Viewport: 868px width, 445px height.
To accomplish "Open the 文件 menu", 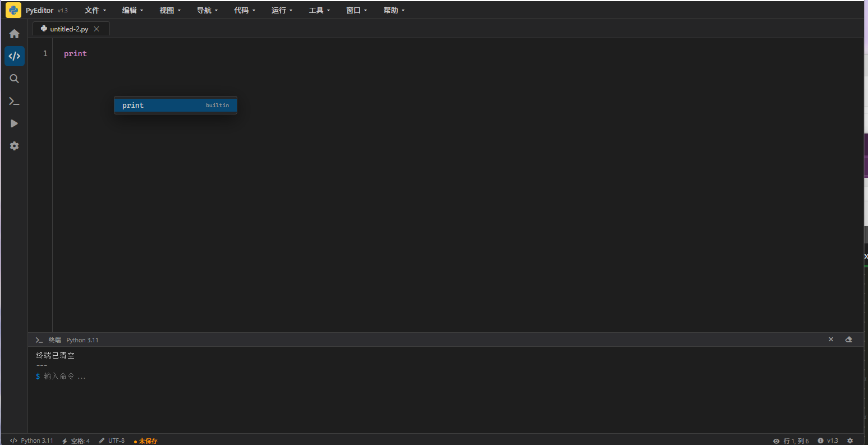I will [x=95, y=10].
